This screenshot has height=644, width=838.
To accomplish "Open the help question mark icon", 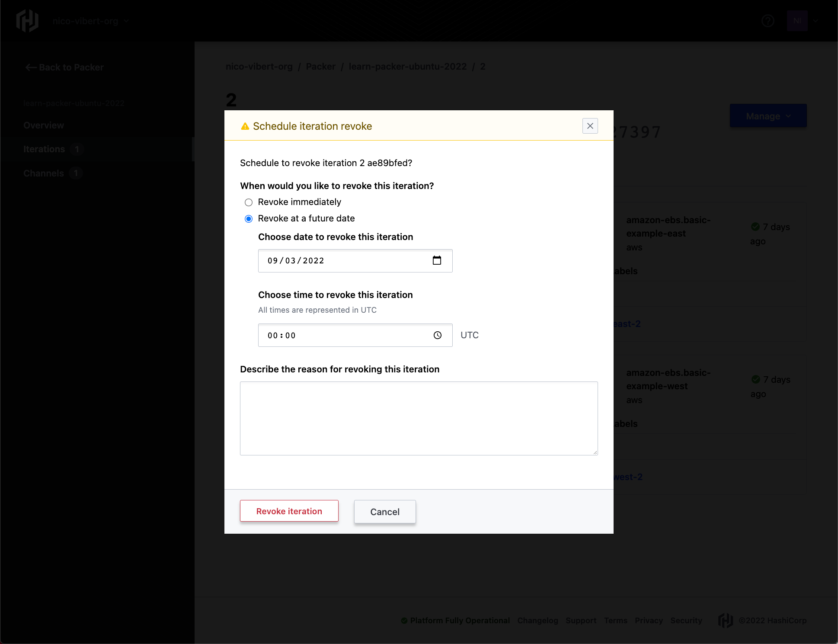I will [768, 21].
